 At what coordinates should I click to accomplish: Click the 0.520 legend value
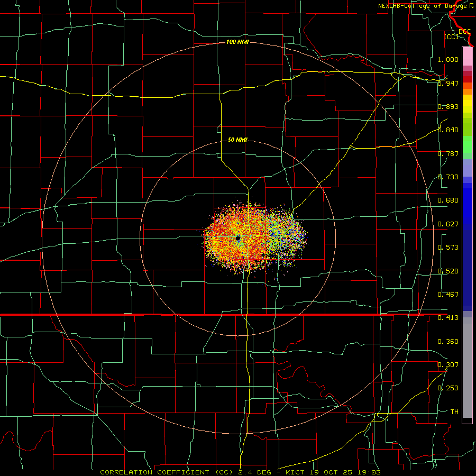pyautogui.click(x=448, y=271)
